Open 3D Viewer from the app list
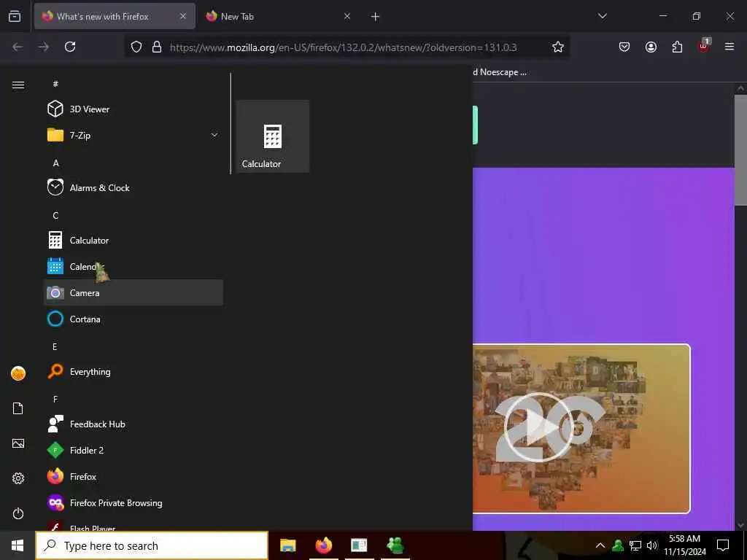This screenshot has height=560, width=747. pos(133,109)
